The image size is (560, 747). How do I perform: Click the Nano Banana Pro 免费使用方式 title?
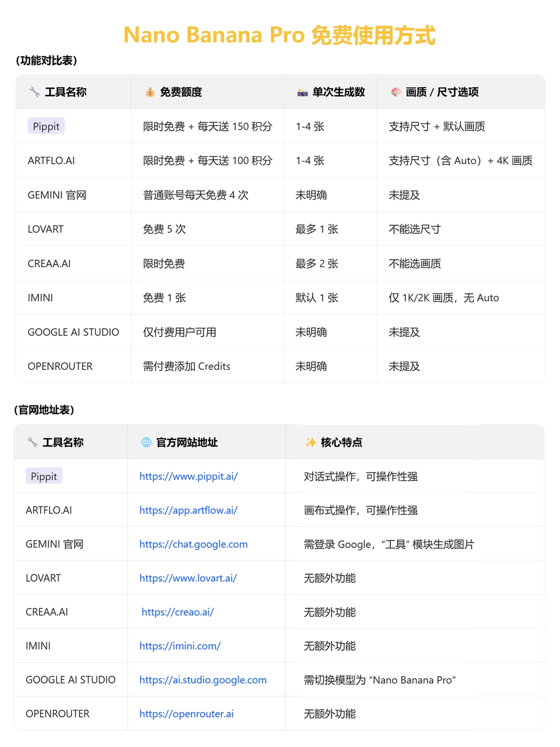pyautogui.click(x=280, y=35)
